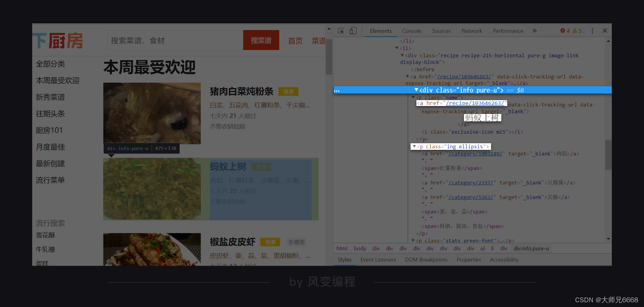Click the ellipsis beside selected div row
Screen dimensions: 644x307
337,90
